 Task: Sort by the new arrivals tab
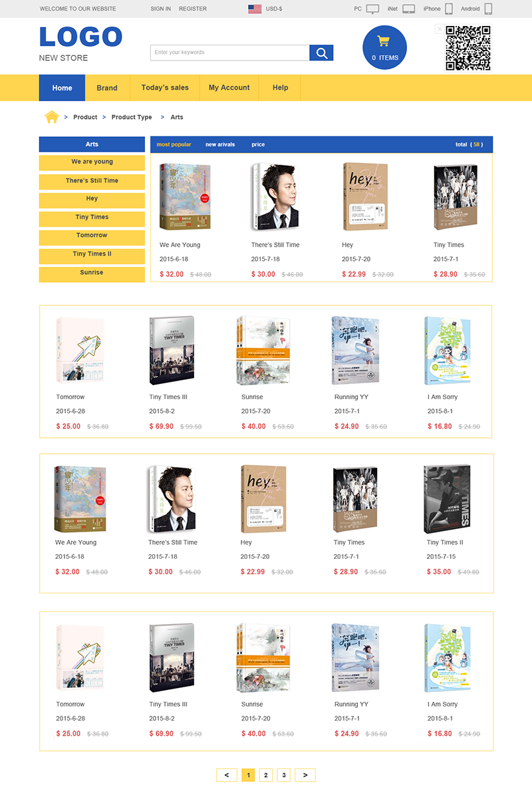pyautogui.click(x=220, y=144)
